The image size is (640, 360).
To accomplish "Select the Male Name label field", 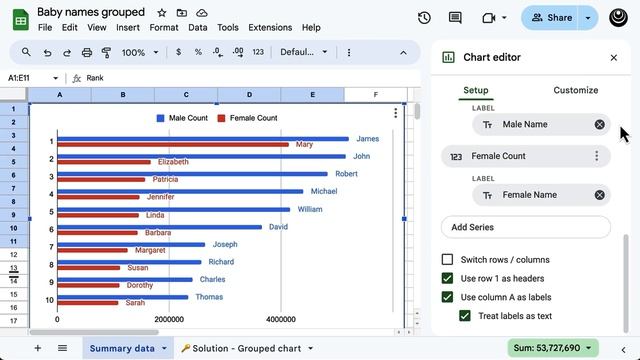I will [x=541, y=124].
